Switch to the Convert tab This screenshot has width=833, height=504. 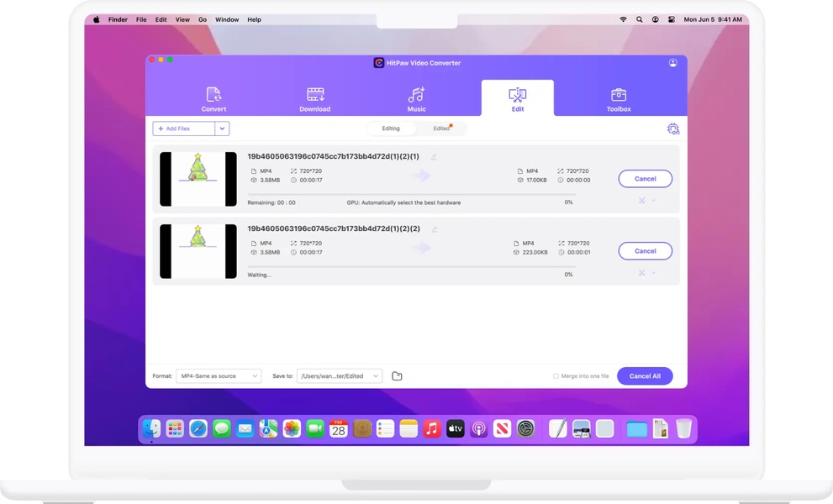pos(214,99)
